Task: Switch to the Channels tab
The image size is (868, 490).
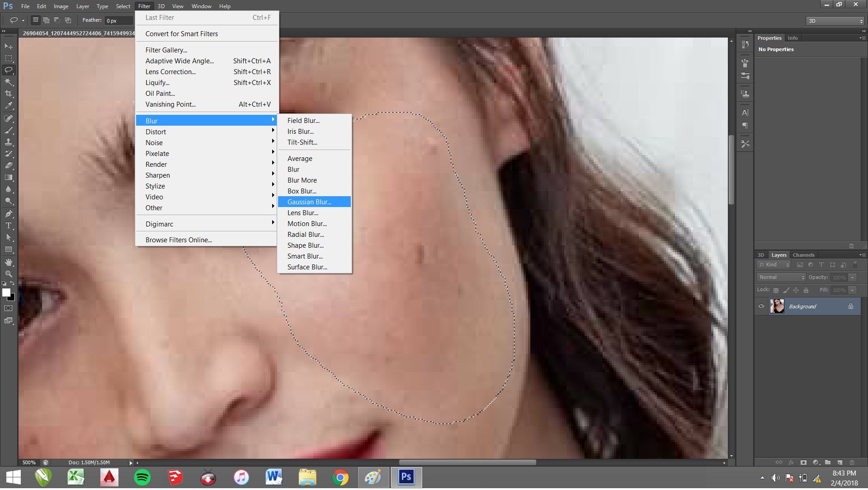Action: click(803, 255)
